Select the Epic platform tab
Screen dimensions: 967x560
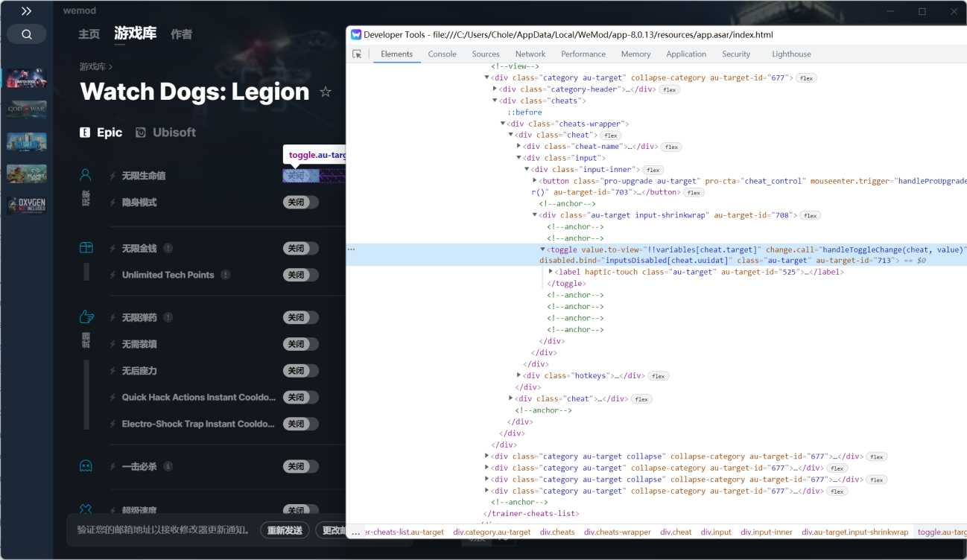point(101,133)
